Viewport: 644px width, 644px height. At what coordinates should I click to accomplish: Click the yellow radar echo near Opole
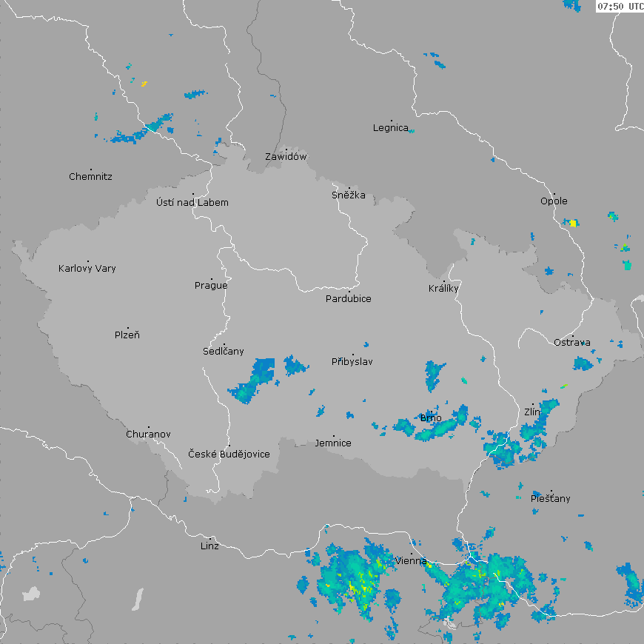pyautogui.click(x=573, y=223)
